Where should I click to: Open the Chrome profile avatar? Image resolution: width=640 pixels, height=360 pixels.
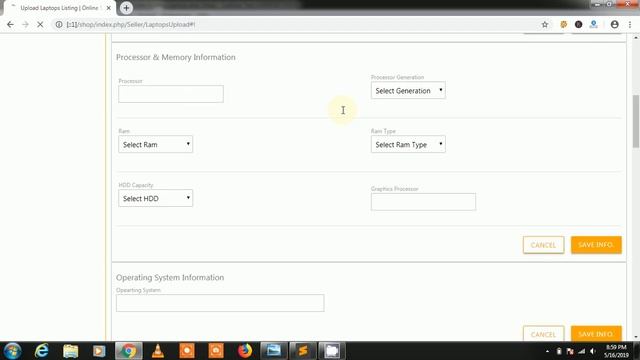614,24
